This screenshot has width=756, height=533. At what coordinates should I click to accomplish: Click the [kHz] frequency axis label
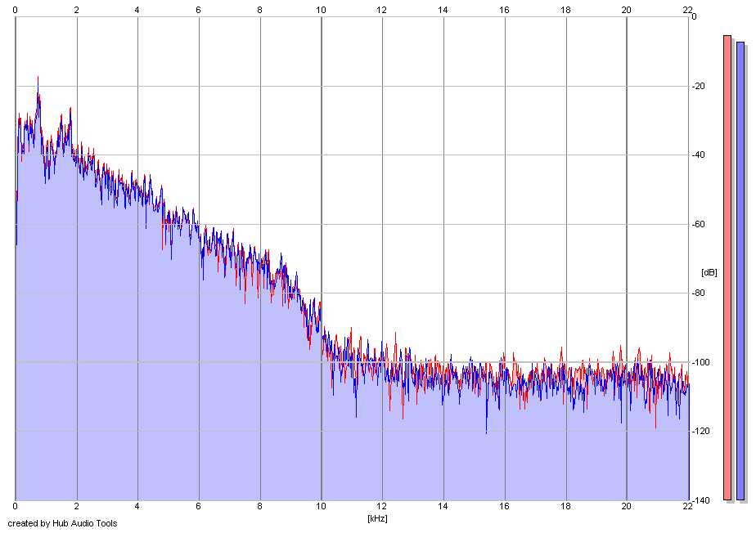[376, 518]
